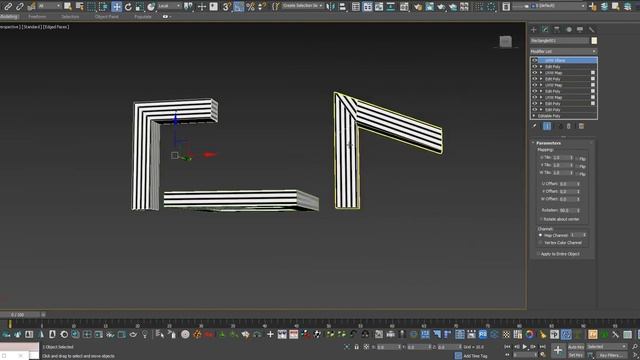This screenshot has width=640, height=360.
Task: Expand the topmost UVW Map modifier
Action: [x=541, y=73]
